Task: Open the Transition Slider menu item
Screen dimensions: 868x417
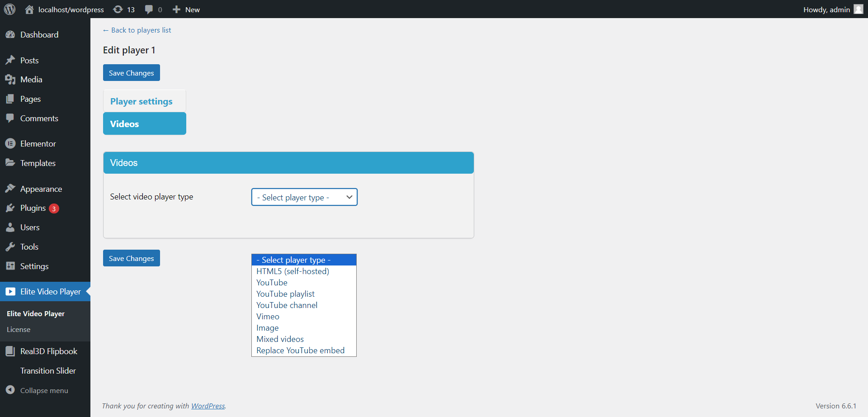Action: coord(48,371)
